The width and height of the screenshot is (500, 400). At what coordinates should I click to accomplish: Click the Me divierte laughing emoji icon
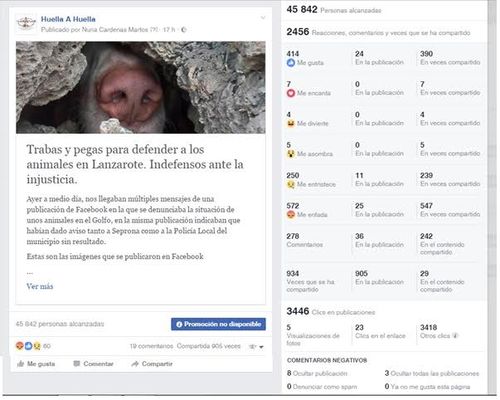[291, 123]
